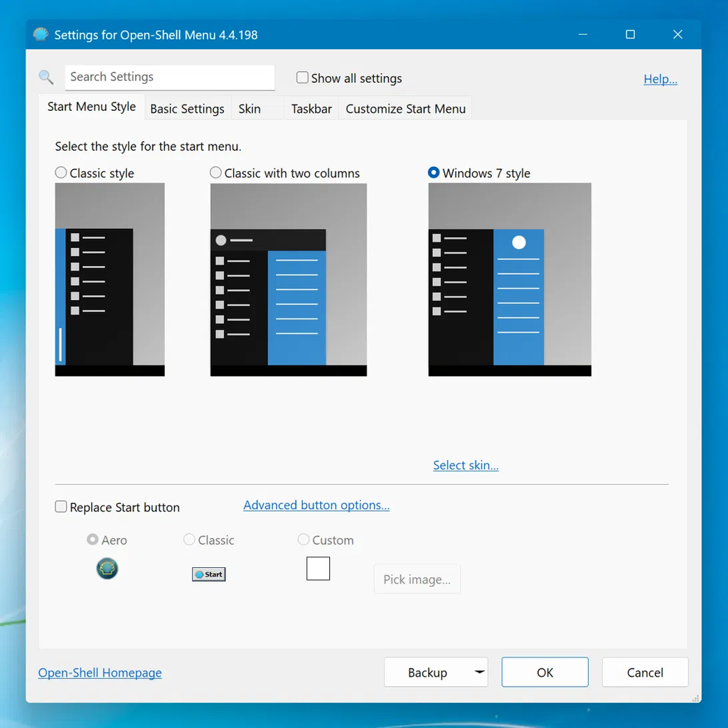Select the Windows 7 style radio button
728x728 pixels.
(433, 173)
